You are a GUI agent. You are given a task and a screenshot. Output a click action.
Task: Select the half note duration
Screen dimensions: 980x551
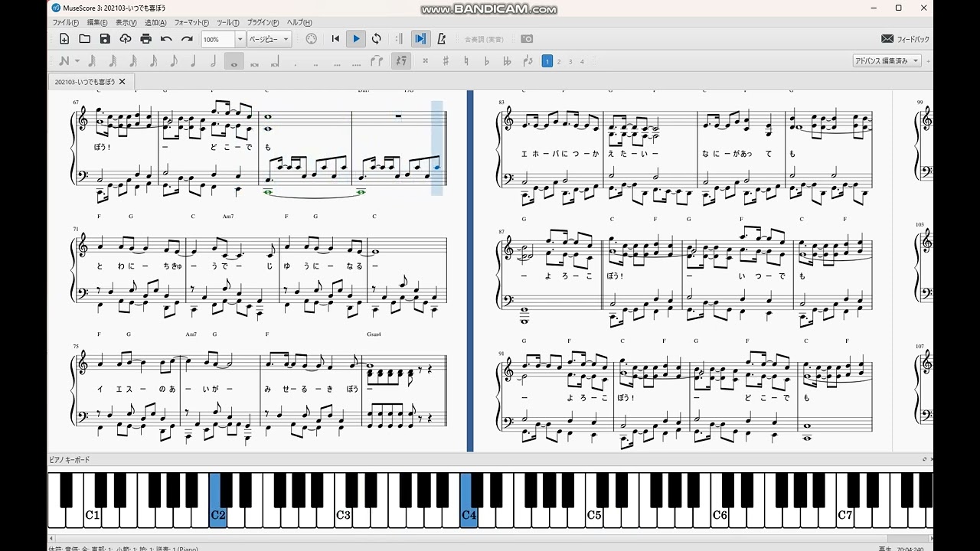214,61
